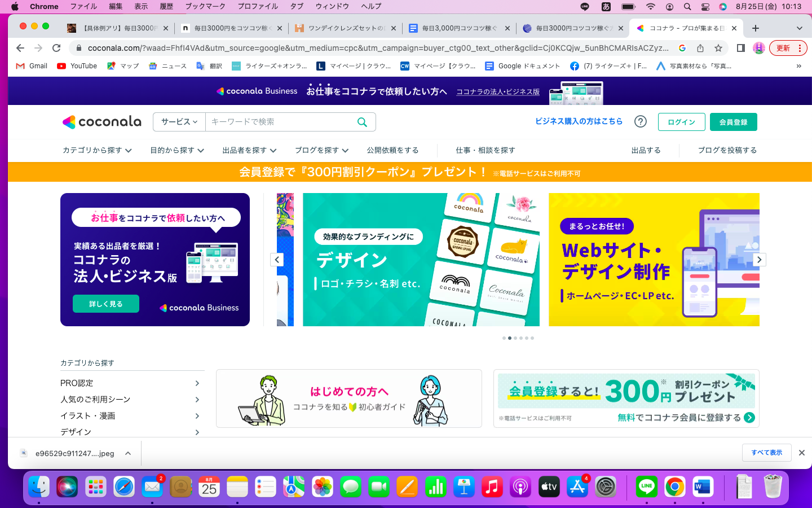This screenshot has height=508, width=812.
Task: Open the ブックマーク menu
Action: (x=205, y=7)
